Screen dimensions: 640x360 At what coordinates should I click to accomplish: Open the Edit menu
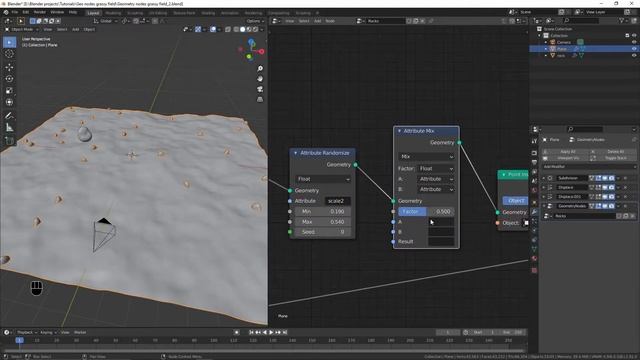click(x=26, y=12)
